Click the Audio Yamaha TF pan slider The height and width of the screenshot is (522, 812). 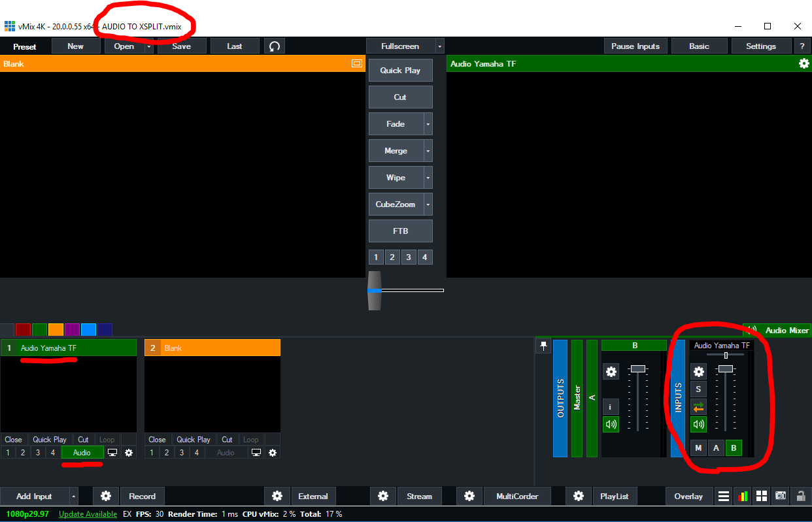tap(726, 355)
